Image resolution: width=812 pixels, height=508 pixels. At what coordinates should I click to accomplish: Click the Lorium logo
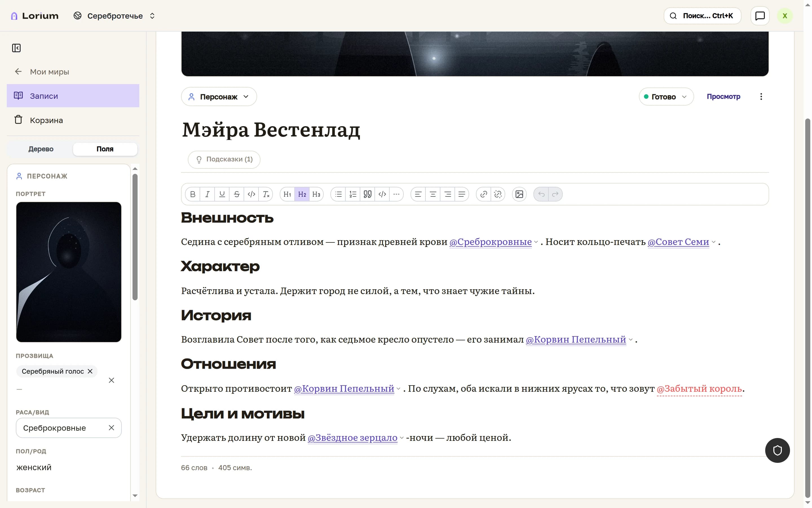point(35,16)
